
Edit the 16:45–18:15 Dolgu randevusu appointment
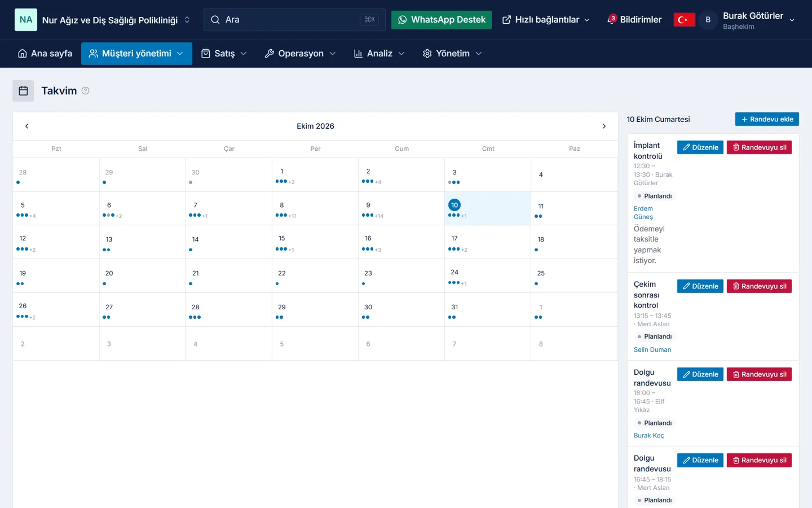(x=700, y=460)
